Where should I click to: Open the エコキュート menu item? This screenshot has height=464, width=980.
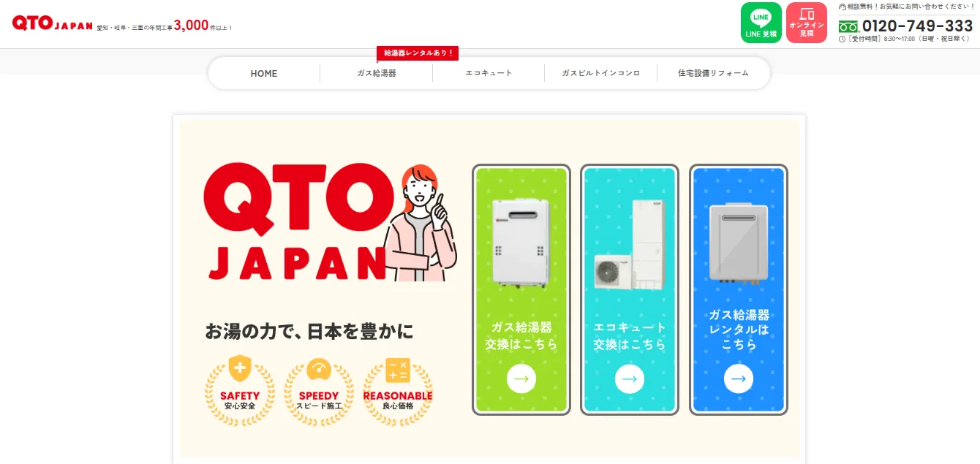click(x=489, y=73)
